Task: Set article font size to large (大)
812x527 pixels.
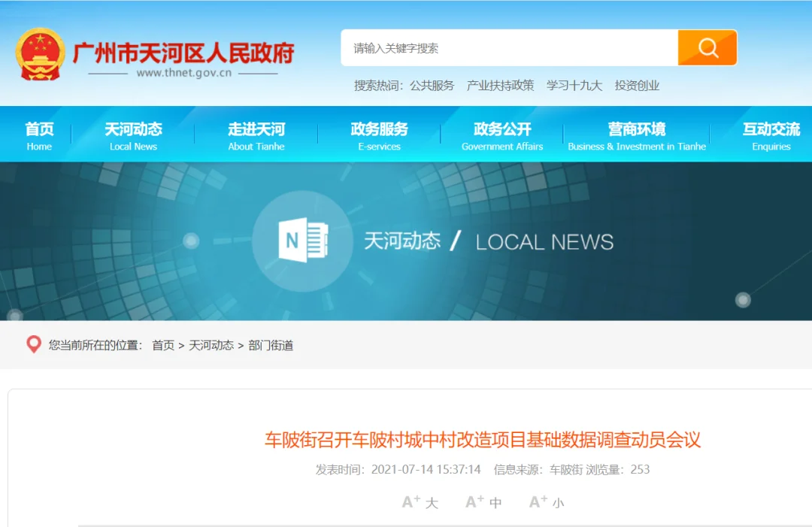Action: coord(420,501)
